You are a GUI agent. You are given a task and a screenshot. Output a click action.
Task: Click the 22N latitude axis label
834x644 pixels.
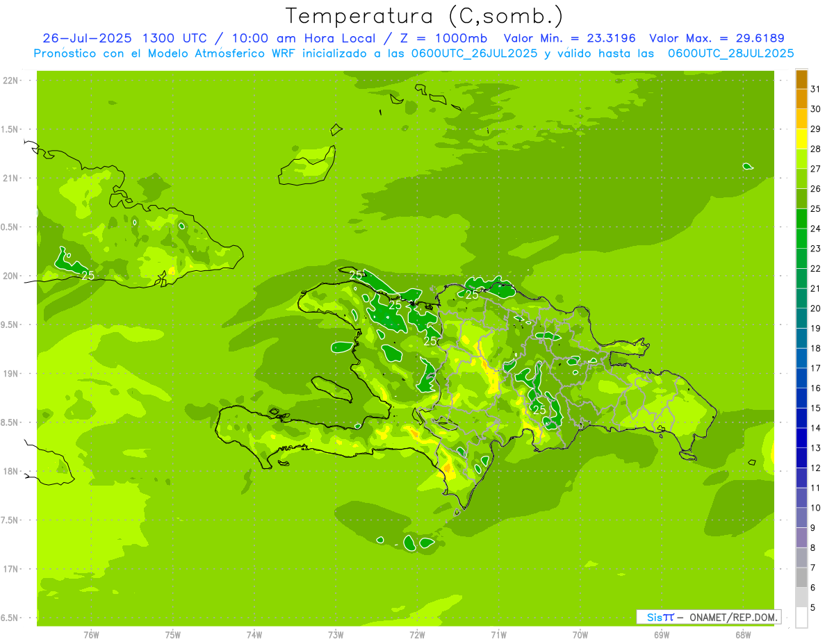[11, 81]
